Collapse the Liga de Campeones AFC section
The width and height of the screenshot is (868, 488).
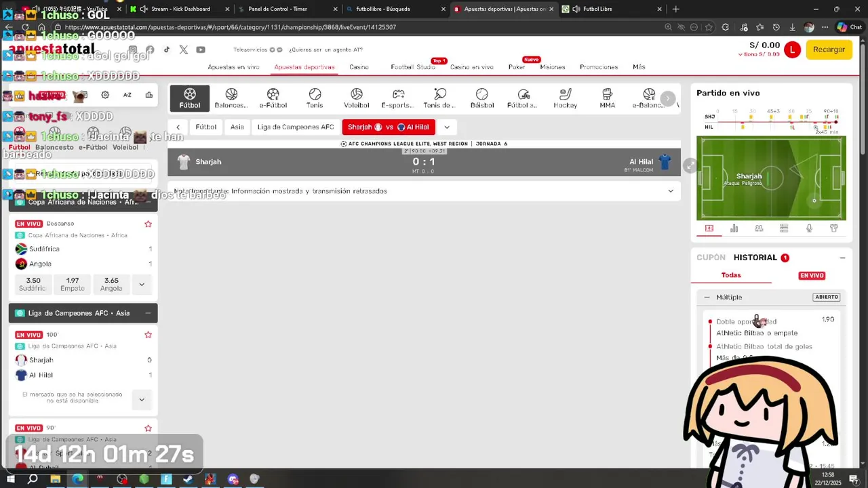point(148,313)
